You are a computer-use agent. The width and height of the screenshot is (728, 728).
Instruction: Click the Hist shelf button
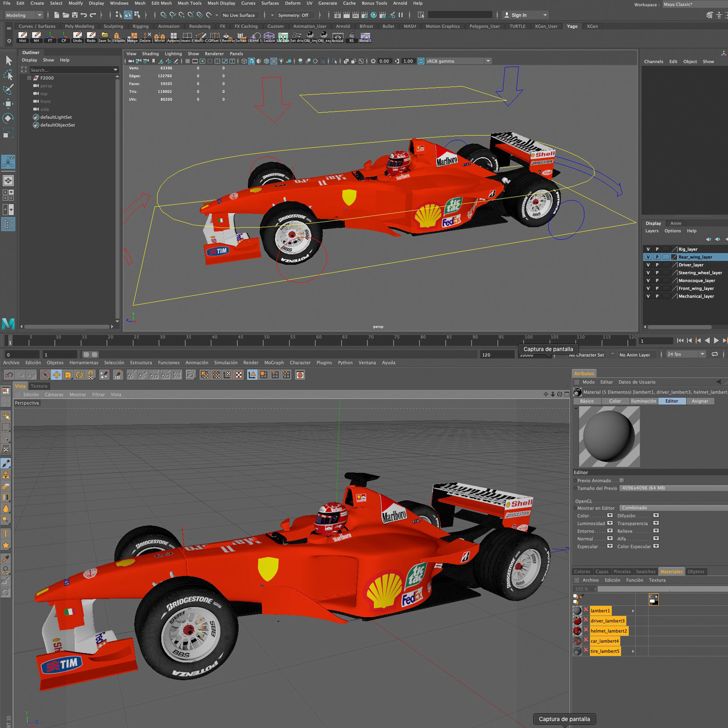tap(23, 37)
